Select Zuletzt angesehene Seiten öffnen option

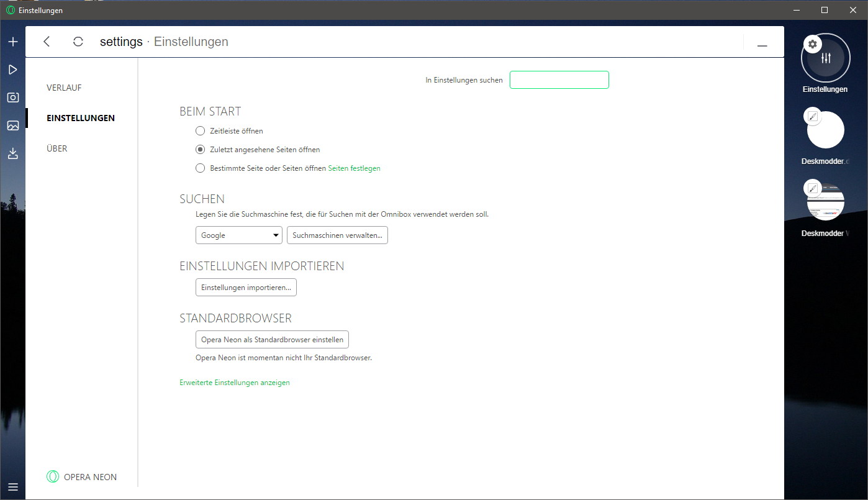pyautogui.click(x=200, y=150)
